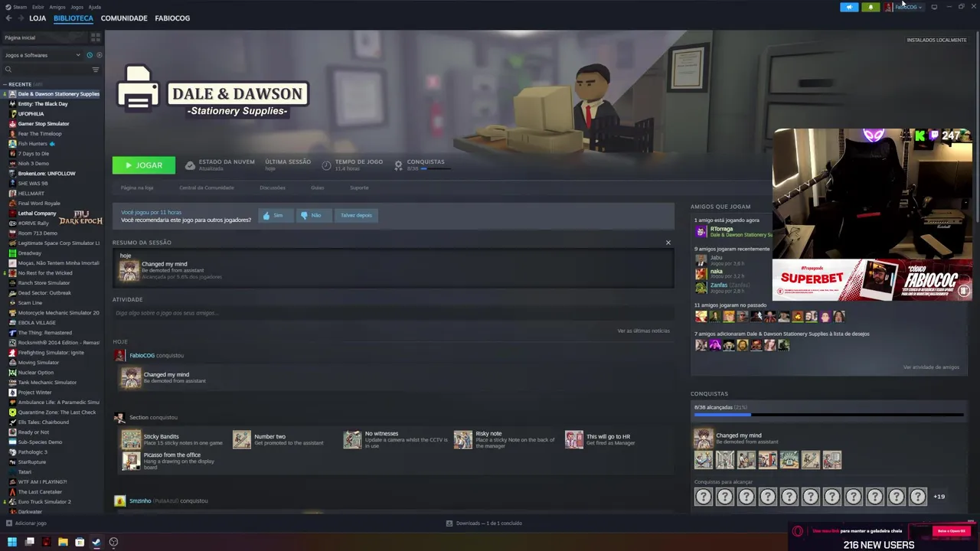Open Ver atividade de amigos link
980x551 pixels.
tap(931, 367)
